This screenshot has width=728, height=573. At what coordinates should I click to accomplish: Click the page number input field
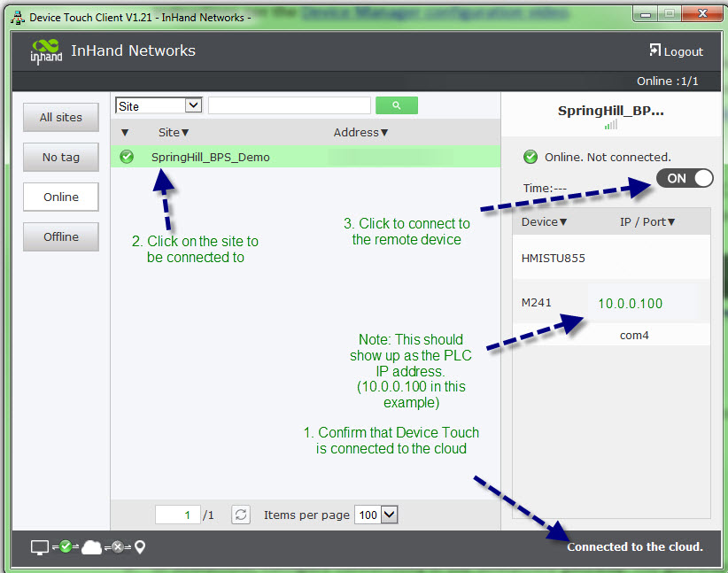pos(178,515)
